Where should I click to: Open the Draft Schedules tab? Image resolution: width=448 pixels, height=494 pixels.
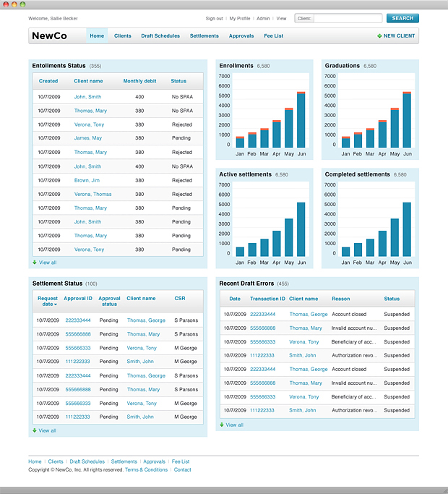click(x=160, y=35)
